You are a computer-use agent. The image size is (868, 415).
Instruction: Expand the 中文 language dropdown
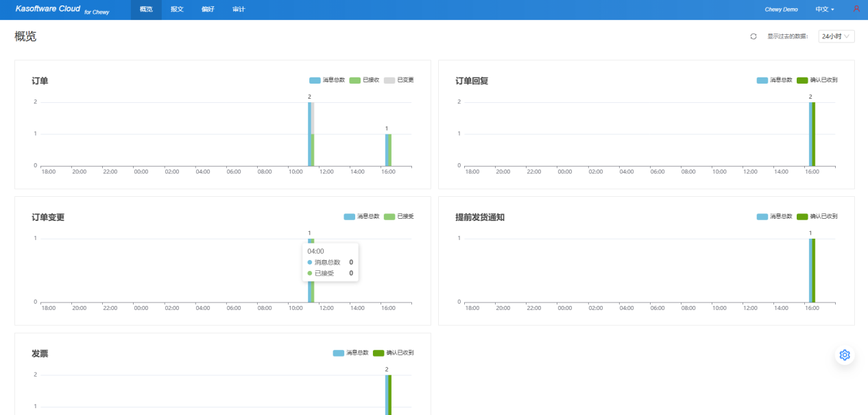coord(824,10)
